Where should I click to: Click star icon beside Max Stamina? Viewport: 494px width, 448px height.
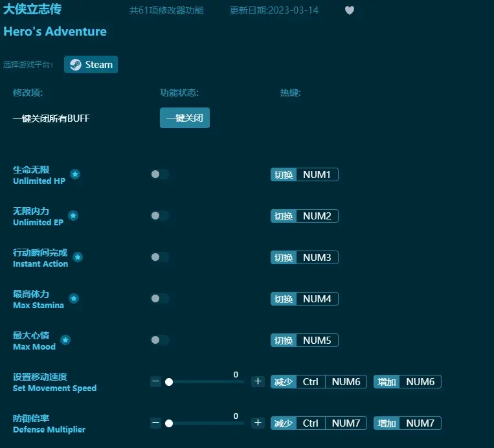[x=74, y=298]
